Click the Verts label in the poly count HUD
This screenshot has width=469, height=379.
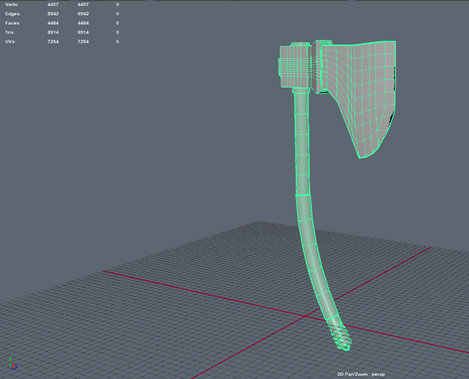click(x=12, y=4)
